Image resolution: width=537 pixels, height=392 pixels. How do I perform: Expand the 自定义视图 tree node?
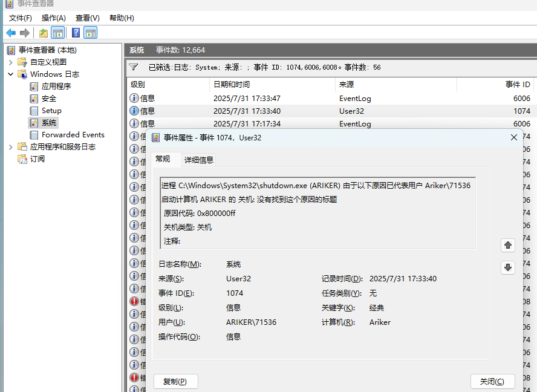pyautogui.click(x=11, y=62)
